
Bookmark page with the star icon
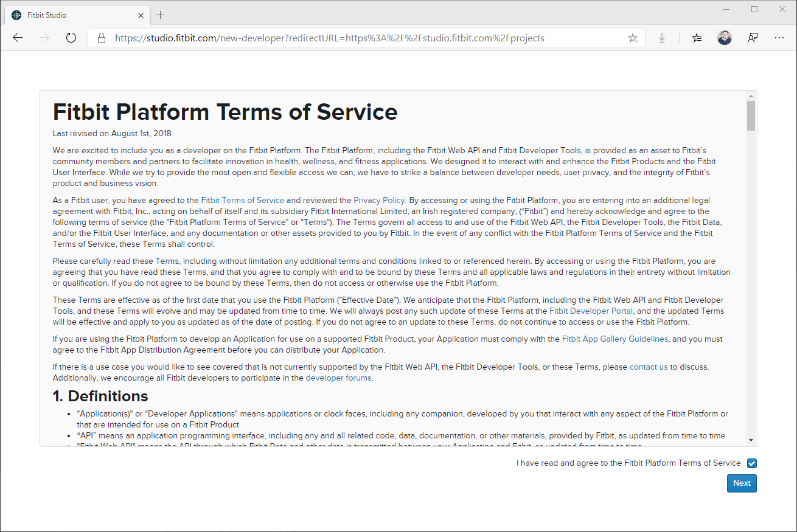click(x=633, y=38)
